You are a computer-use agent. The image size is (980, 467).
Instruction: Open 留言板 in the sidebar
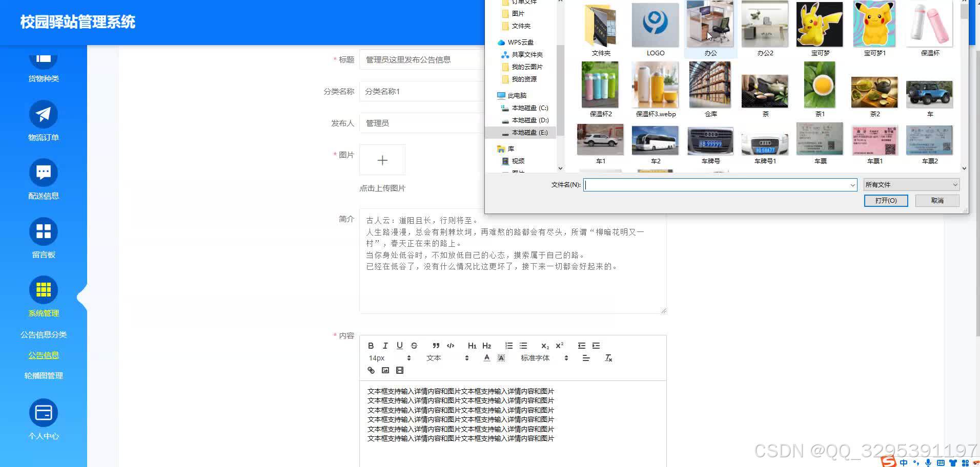[44, 239]
